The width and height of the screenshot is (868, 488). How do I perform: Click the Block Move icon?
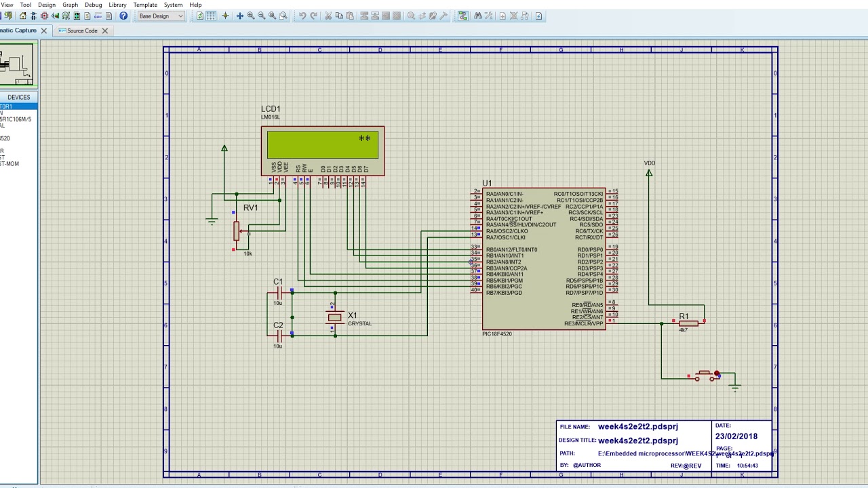point(375,16)
